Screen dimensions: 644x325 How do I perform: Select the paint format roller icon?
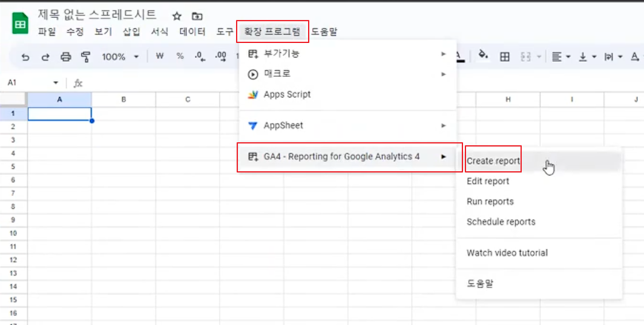click(85, 57)
